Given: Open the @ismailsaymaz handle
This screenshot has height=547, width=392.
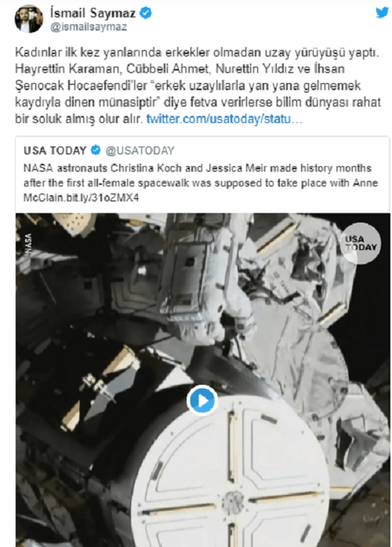Looking at the screenshot, I should click(x=89, y=27).
